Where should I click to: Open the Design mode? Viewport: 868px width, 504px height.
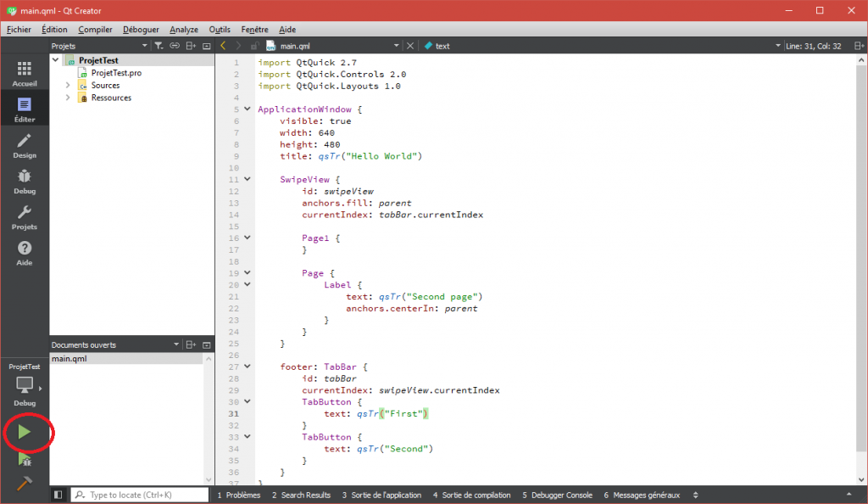tap(25, 146)
